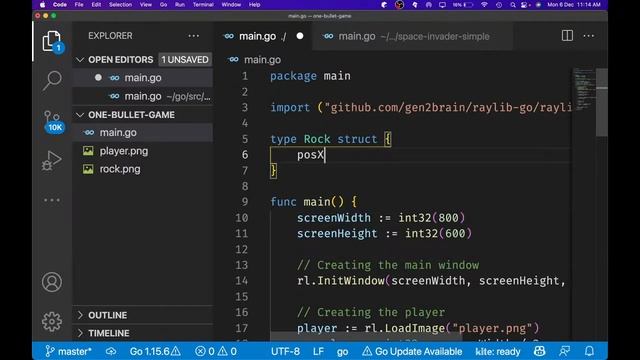
Task: Click 'rl.InitWindow' call on line 14
Action: coord(340,281)
